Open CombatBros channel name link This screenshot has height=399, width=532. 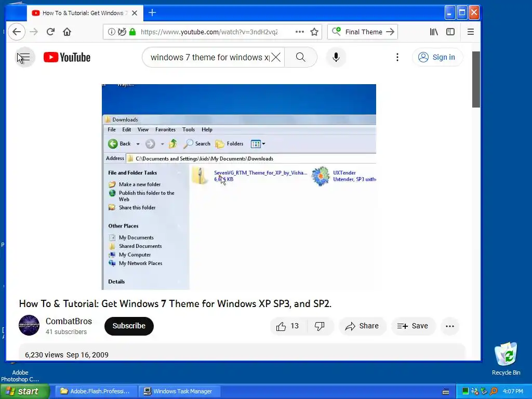pyautogui.click(x=69, y=321)
